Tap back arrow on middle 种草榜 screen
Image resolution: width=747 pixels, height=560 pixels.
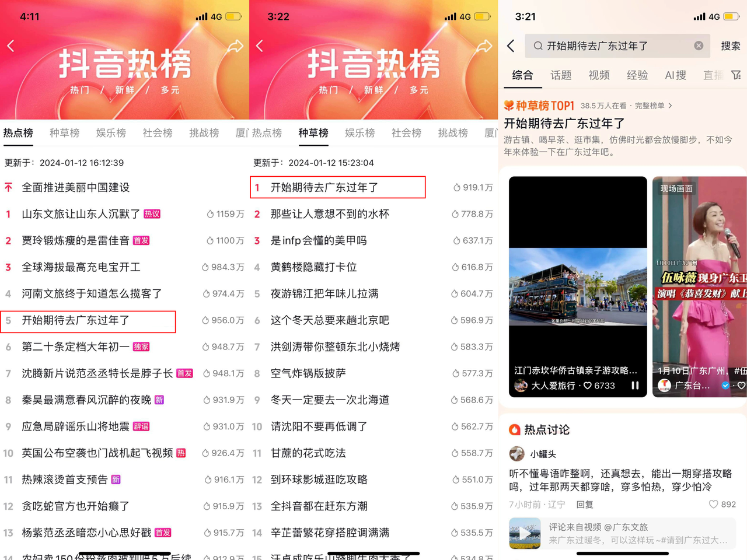click(x=260, y=45)
